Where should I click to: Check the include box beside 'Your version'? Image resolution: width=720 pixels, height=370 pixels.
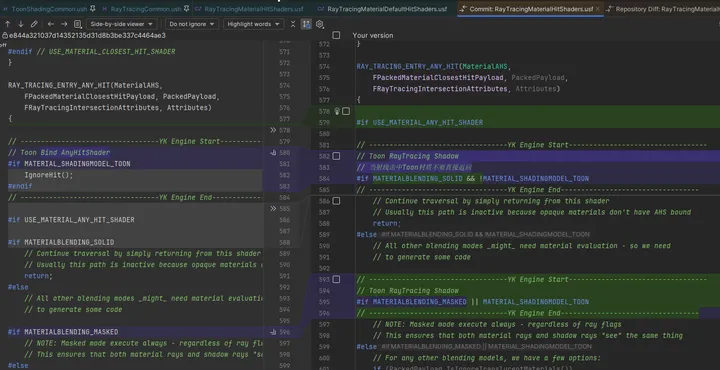pyautogui.click(x=336, y=35)
